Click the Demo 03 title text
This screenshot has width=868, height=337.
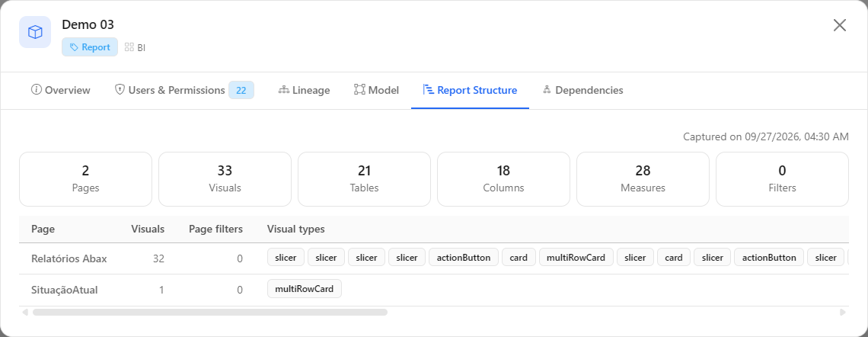click(x=88, y=24)
